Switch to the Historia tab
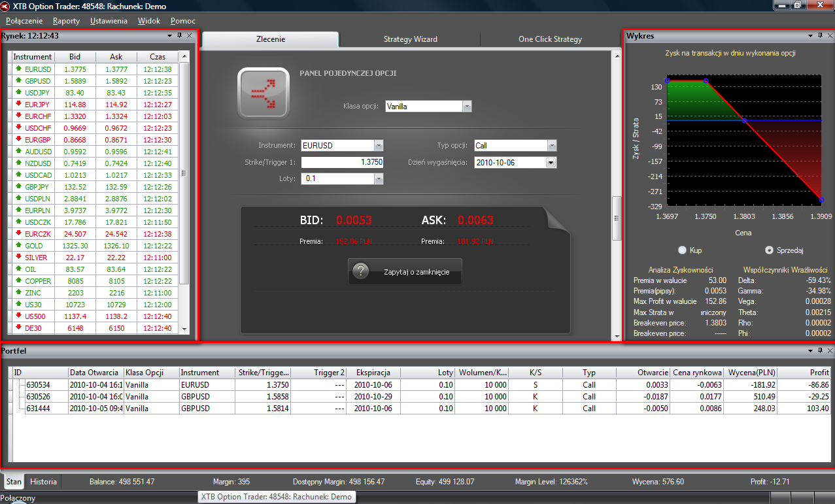Viewport: 835px width, 504px height. 44,482
